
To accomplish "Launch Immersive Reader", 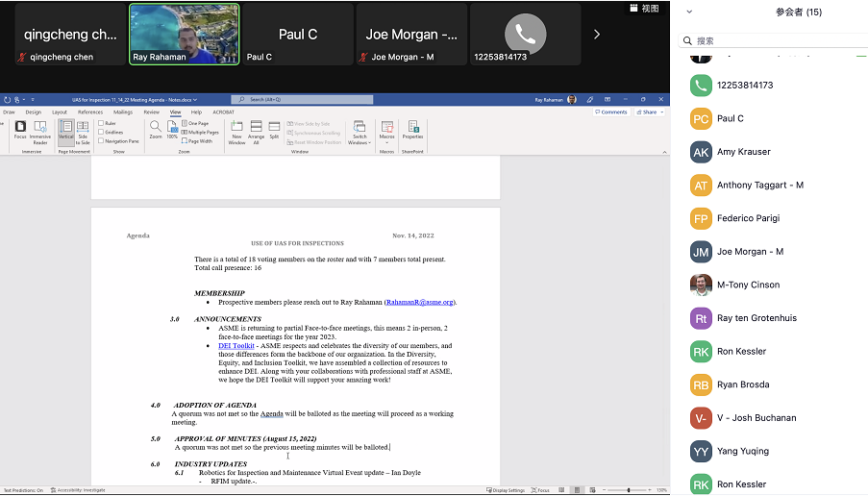I will pyautogui.click(x=39, y=133).
